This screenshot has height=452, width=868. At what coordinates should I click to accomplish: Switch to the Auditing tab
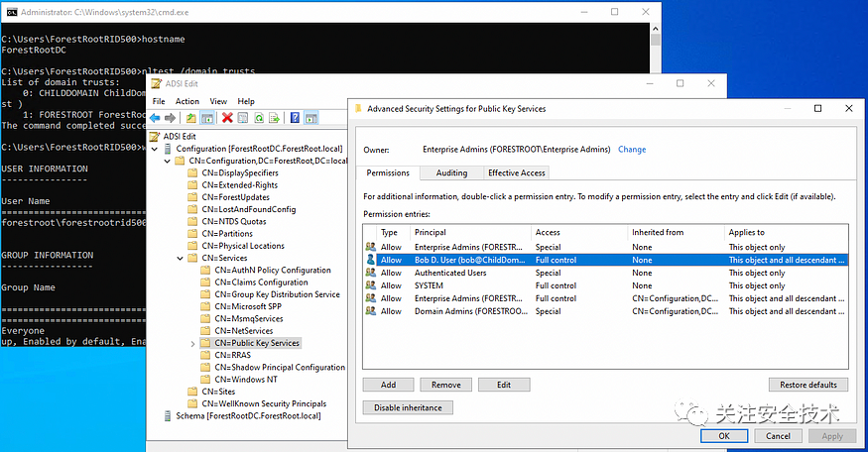451,172
